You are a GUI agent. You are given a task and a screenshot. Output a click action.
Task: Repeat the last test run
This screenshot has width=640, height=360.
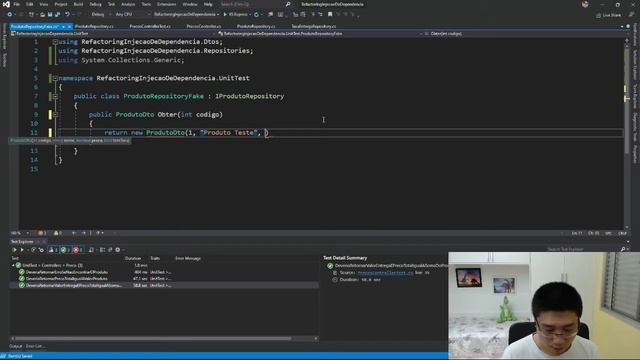33,250
